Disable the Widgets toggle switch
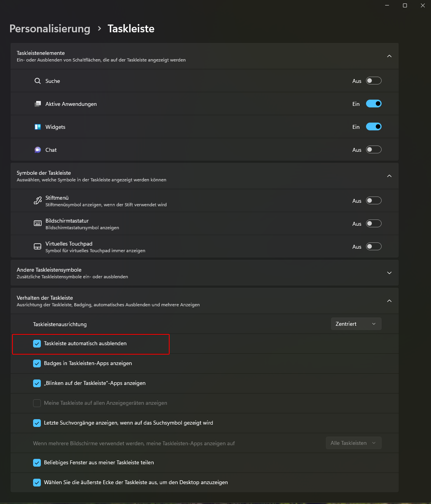 [x=373, y=127]
